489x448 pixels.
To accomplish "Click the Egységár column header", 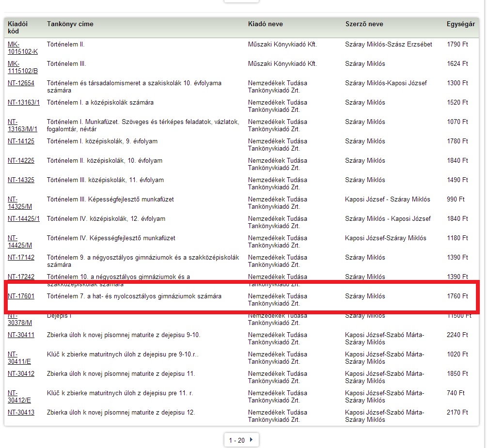I will point(460,24).
